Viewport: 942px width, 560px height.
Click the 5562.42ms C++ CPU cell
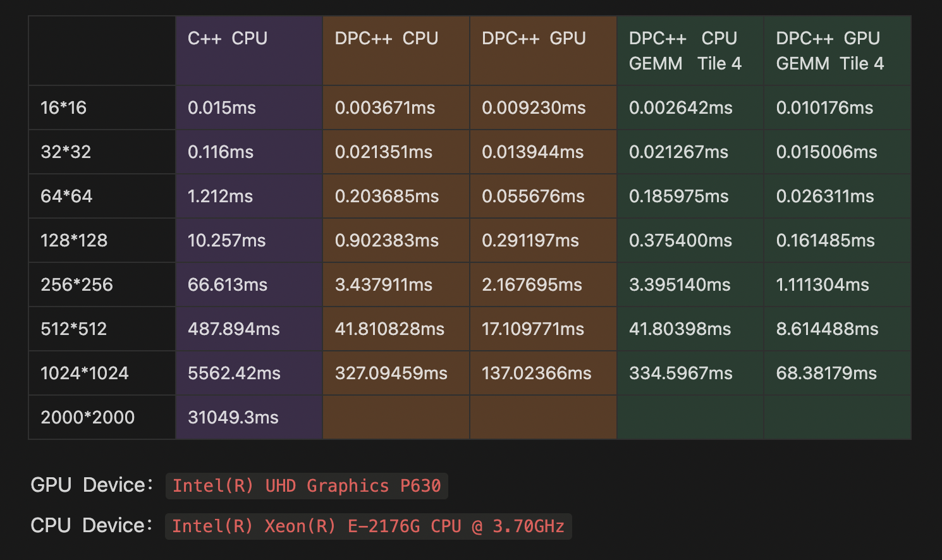click(x=235, y=373)
